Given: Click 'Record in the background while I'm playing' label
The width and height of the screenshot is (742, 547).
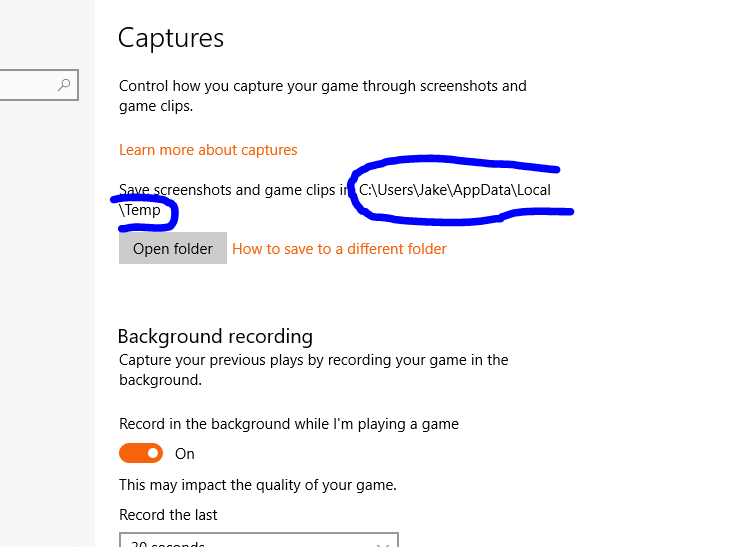Looking at the screenshot, I should point(288,424).
